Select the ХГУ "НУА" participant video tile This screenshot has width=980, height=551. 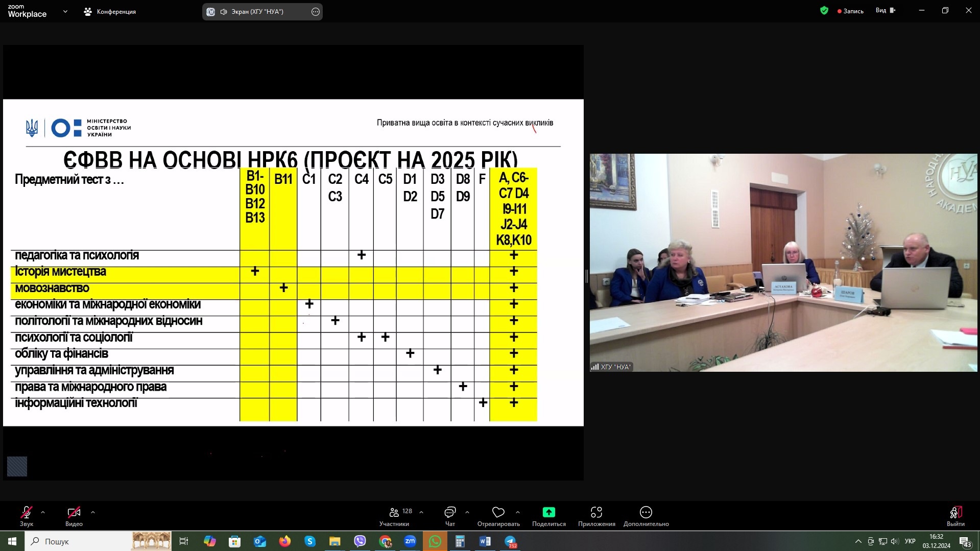tap(783, 262)
